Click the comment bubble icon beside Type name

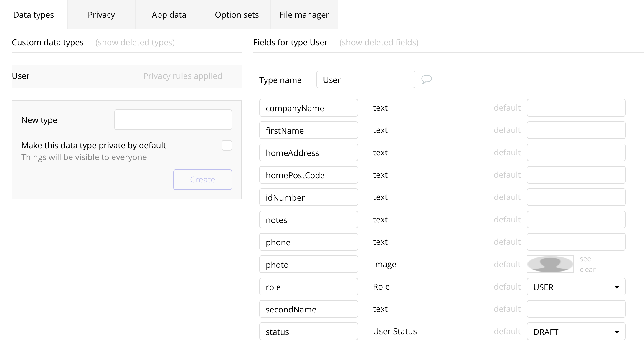(426, 79)
